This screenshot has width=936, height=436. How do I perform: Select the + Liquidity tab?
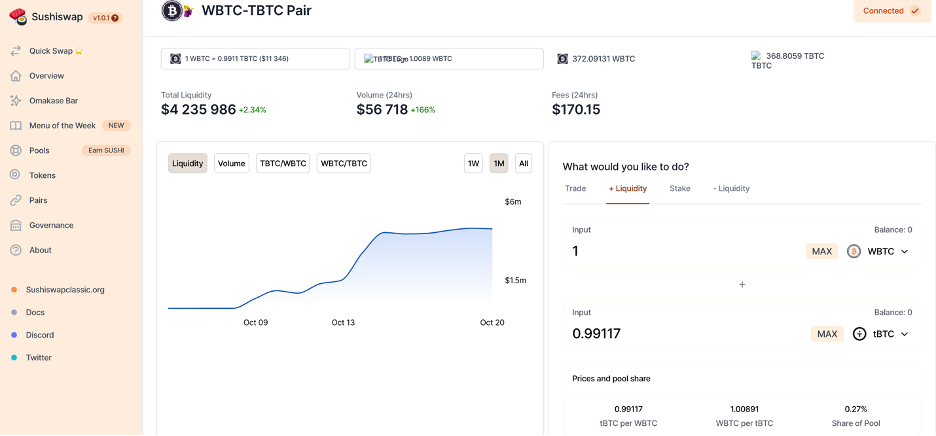pyautogui.click(x=627, y=188)
